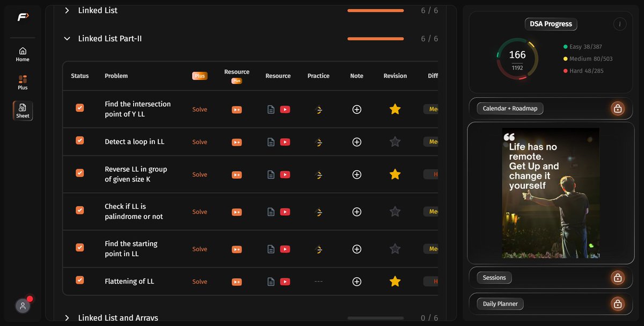Viewport: 644px width, 326px height.
Task: Click the Linked List Part-II progress bar
Action: point(376,39)
